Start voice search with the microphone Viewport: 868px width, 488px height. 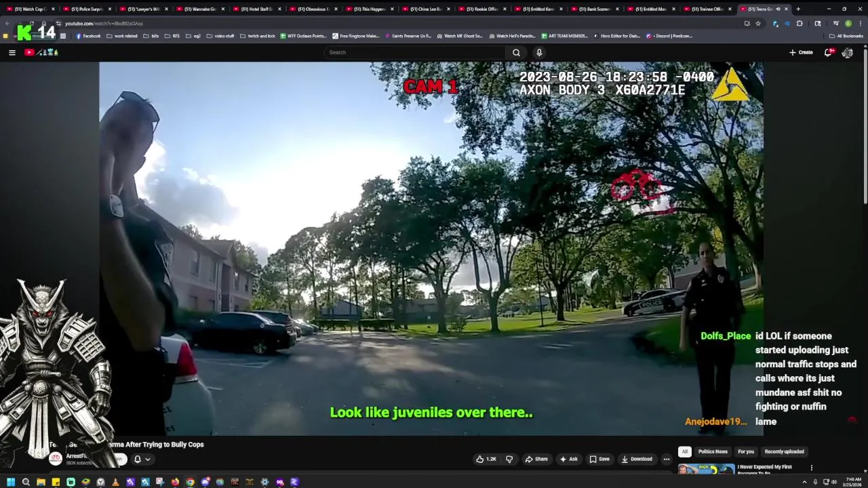(539, 52)
